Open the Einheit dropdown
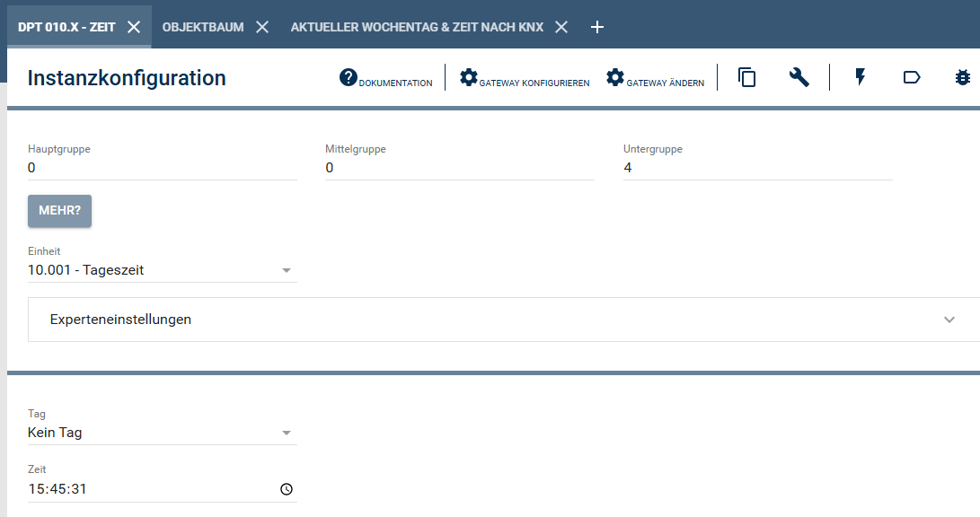Screen dimensions: 980x517 coord(162,270)
